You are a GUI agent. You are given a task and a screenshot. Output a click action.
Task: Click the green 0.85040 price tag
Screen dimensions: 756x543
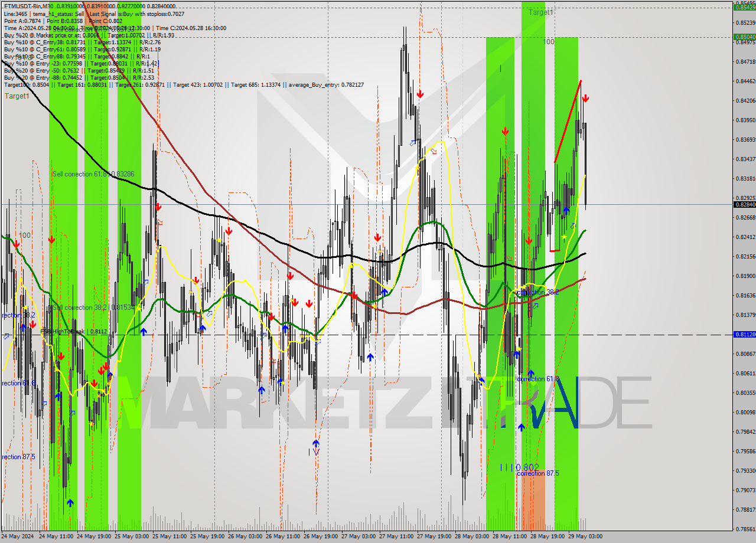(744, 37)
